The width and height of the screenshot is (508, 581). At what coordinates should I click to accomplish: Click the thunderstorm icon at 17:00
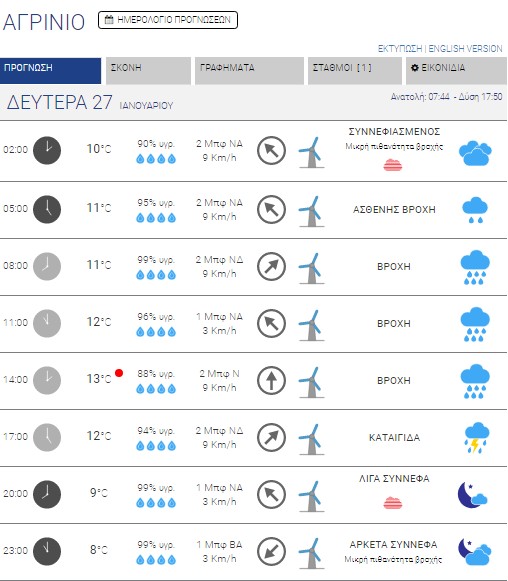476,437
